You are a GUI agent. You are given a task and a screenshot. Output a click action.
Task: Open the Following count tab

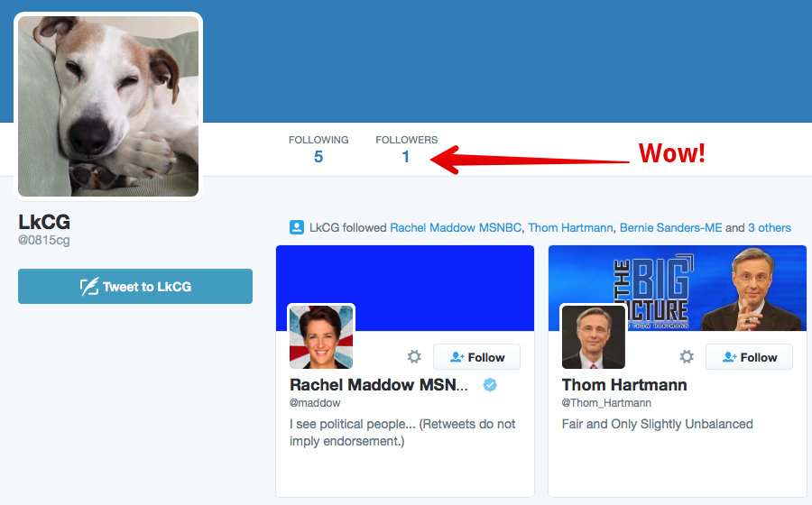(x=318, y=149)
